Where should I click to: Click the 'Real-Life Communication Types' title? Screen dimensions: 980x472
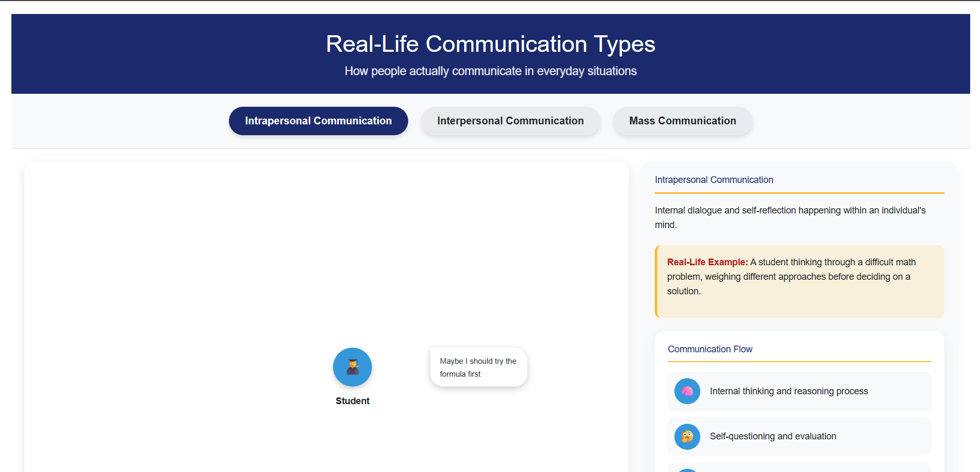491,44
